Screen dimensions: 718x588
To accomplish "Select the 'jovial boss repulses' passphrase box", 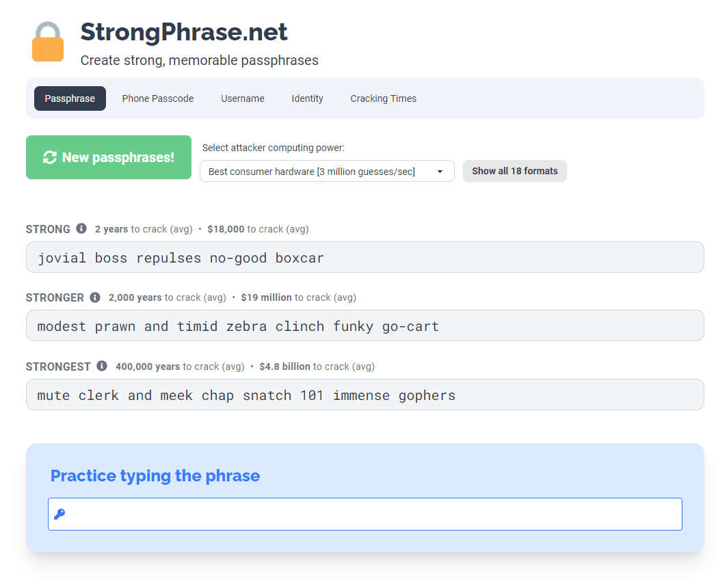I will 364,257.
